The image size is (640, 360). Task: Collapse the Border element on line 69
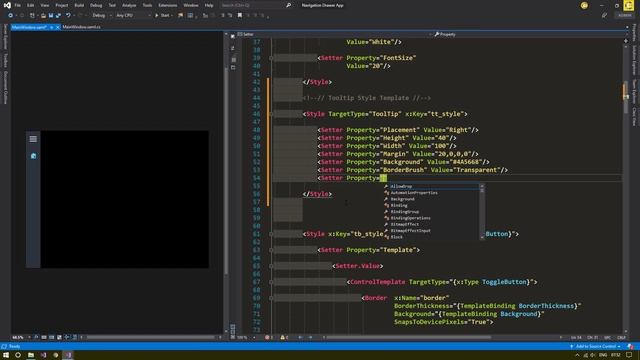pyautogui.click(x=271, y=298)
